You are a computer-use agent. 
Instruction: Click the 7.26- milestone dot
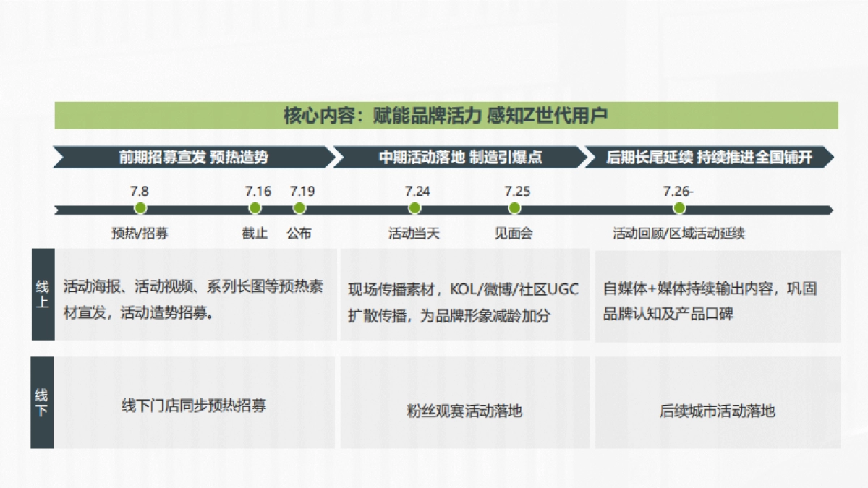[x=678, y=207]
